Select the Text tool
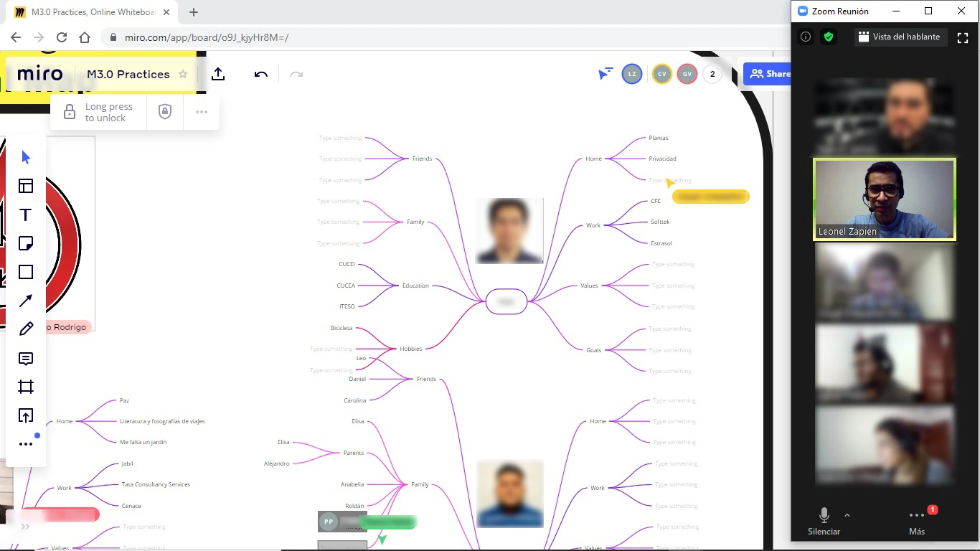 click(25, 215)
